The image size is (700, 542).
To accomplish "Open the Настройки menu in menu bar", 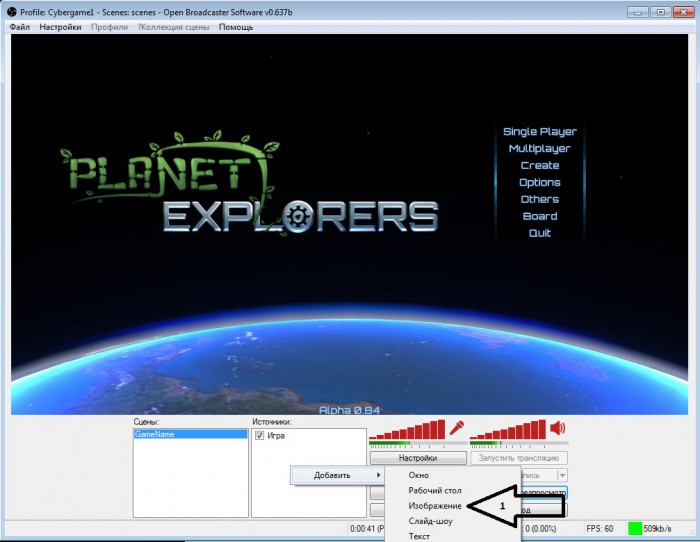I will [x=61, y=27].
